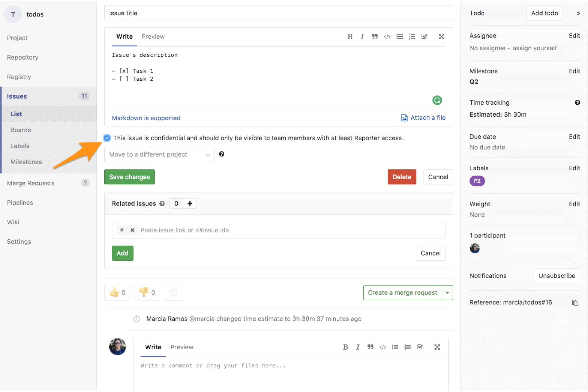Cancel editing the issue
Viewport: 588px width, 392px height.
click(438, 177)
